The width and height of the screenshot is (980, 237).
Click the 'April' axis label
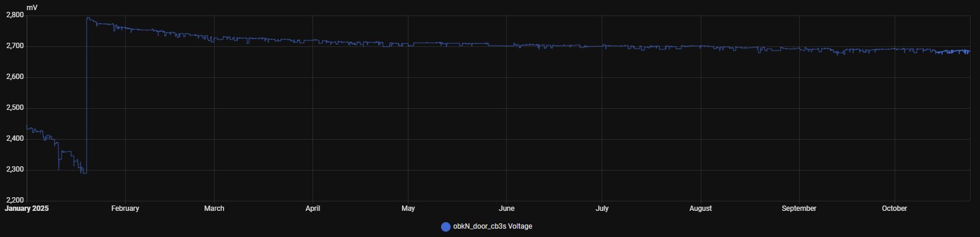[x=312, y=208]
